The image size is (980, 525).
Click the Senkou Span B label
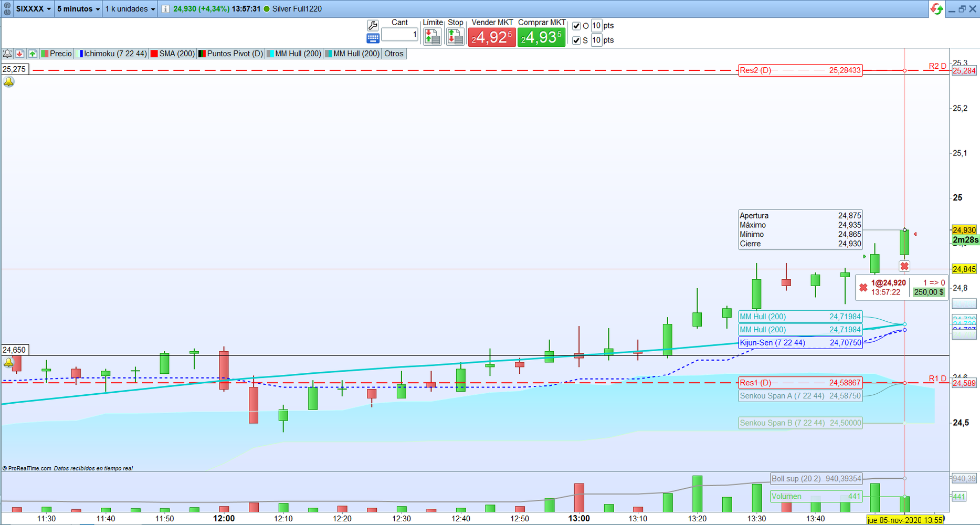800,423
